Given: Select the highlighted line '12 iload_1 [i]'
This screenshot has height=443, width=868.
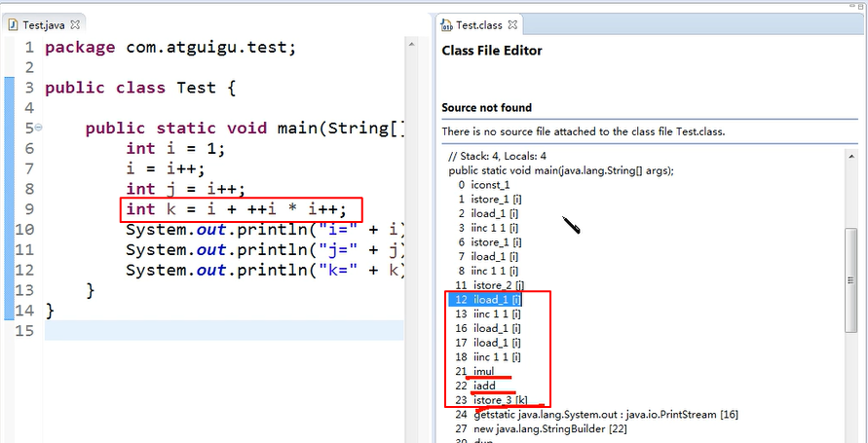Looking at the screenshot, I should tap(485, 300).
